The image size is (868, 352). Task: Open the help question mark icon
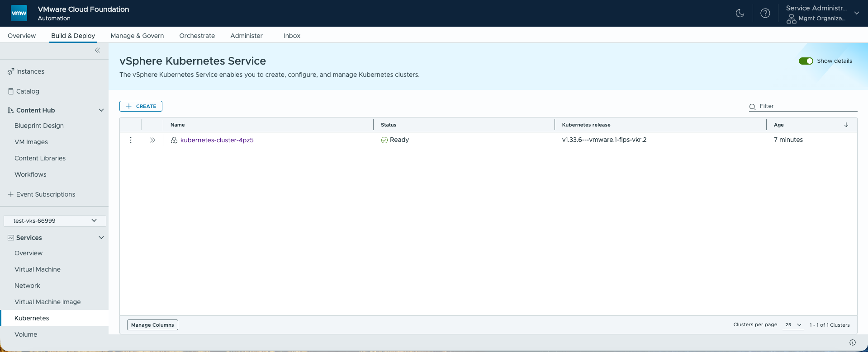[765, 13]
